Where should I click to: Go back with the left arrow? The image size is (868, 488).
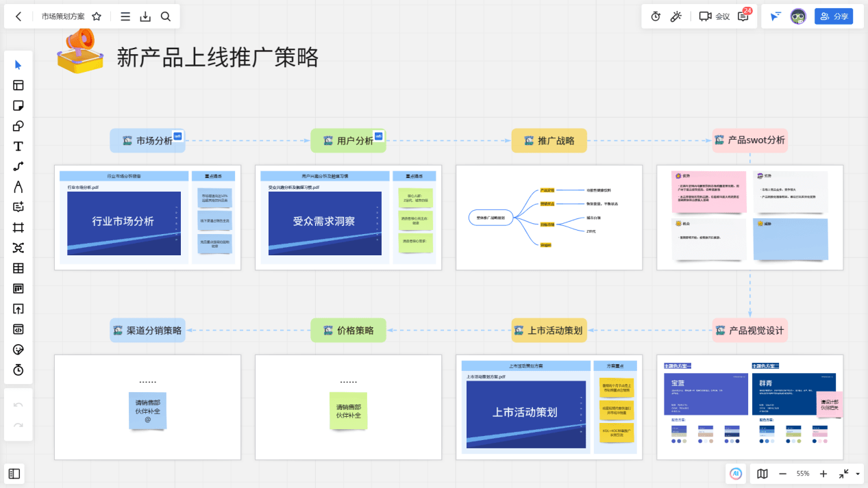[x=18, y=16]
